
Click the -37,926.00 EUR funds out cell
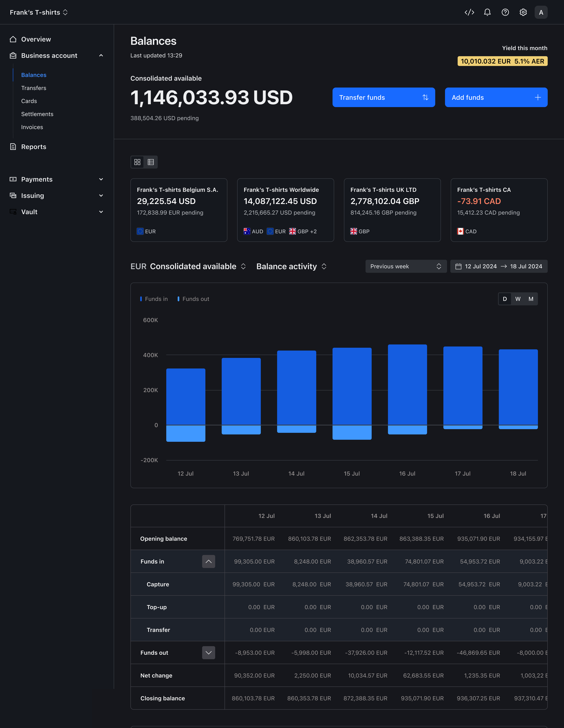click(366, 653)
